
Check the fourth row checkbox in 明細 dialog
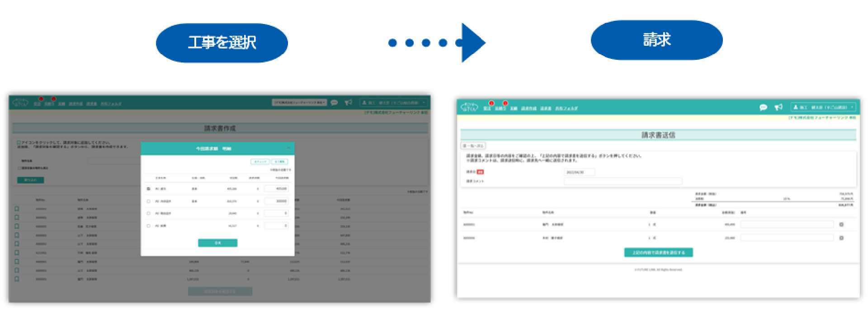point(148,225)
